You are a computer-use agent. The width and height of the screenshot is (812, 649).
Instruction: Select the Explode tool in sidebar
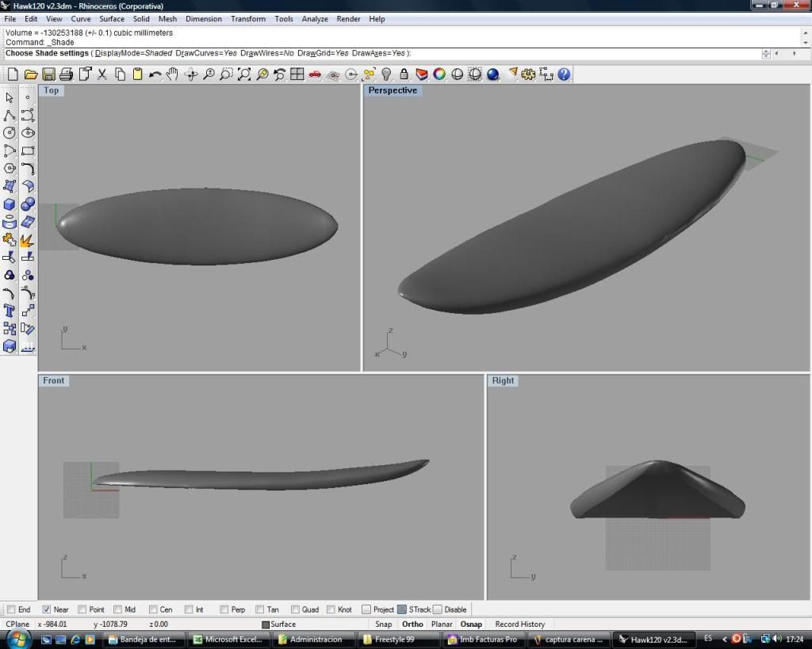(x=28, y=240)
